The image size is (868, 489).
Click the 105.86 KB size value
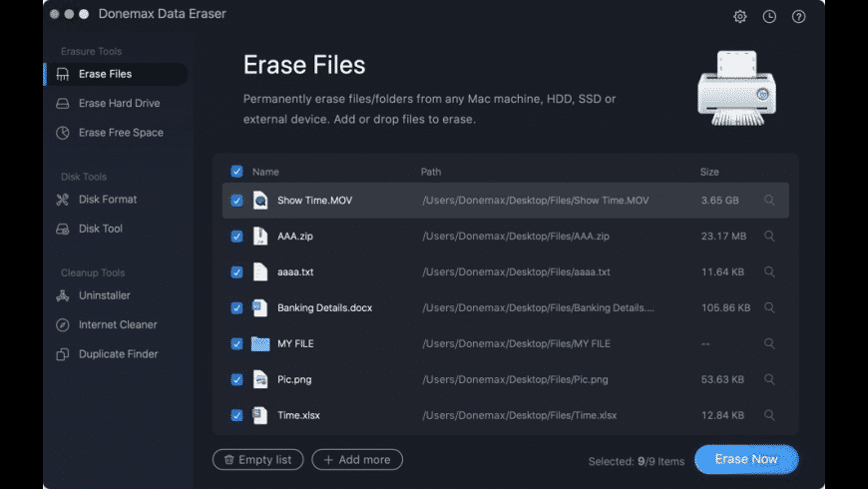[x=725, y=308]
